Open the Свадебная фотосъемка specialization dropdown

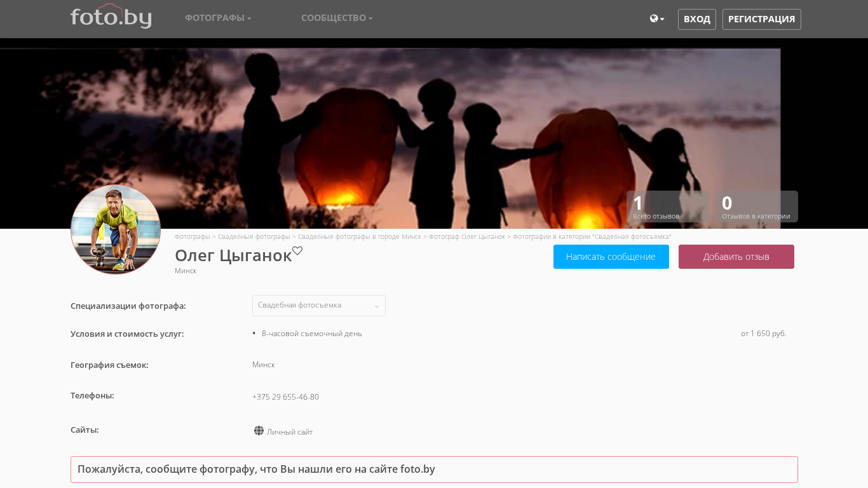[x=318, y=306]
